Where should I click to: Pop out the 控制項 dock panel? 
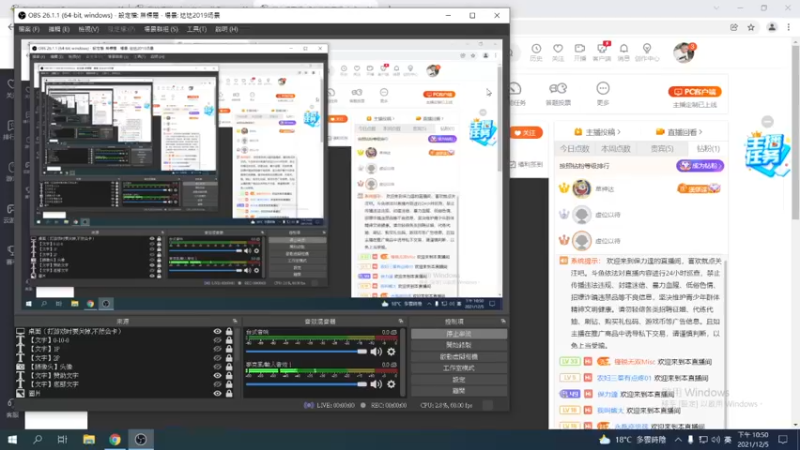pos(503,321)
